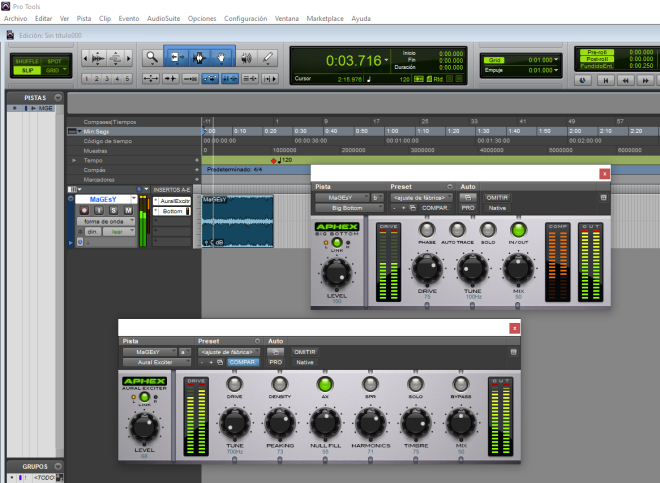Toggle Link Track and Edit Selection icon
Screen dimensions: 660x483
(250, 78)
